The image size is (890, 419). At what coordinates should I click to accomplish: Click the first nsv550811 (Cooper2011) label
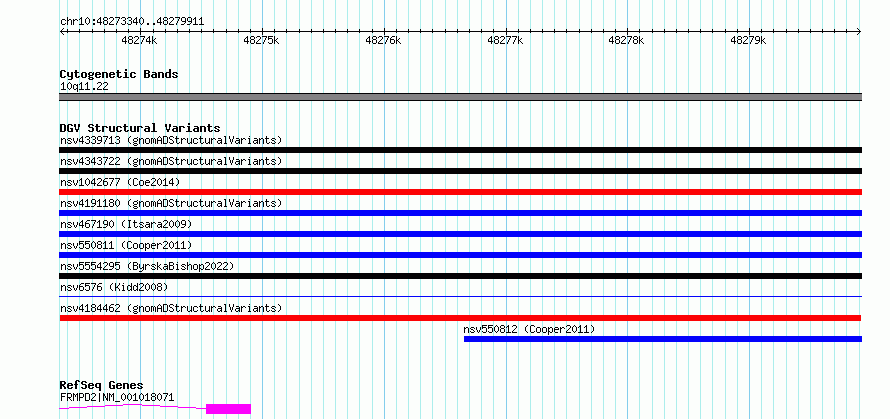pyautogui.click(x=126, y=245)
